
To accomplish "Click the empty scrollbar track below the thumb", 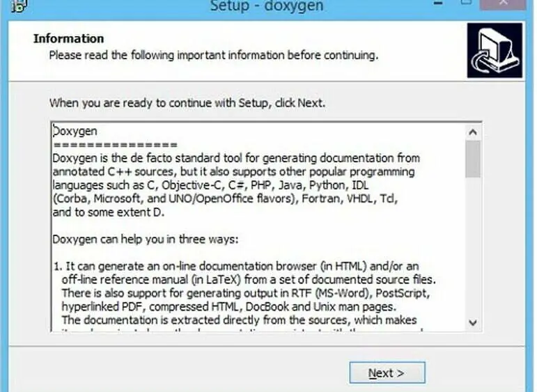I will (473, 246).
